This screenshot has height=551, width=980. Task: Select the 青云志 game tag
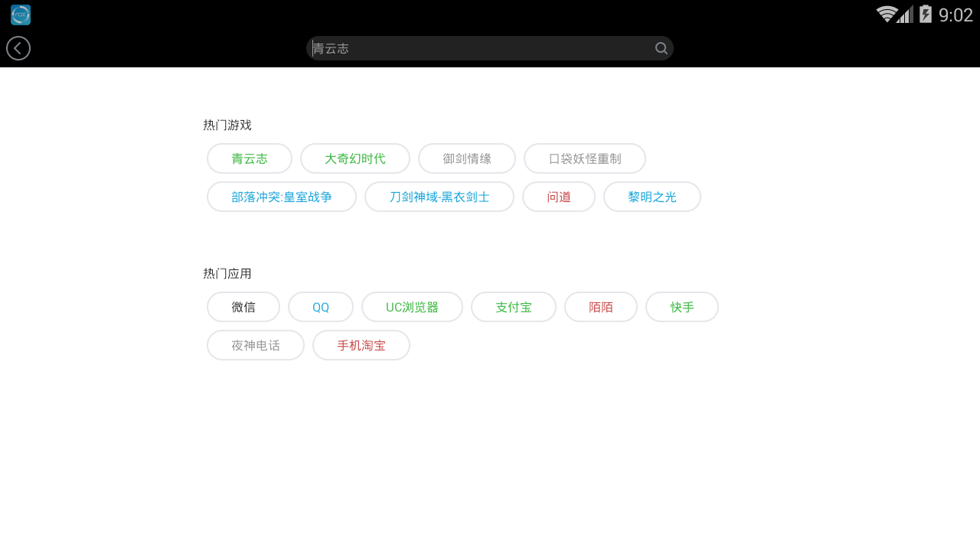[250, 158]
